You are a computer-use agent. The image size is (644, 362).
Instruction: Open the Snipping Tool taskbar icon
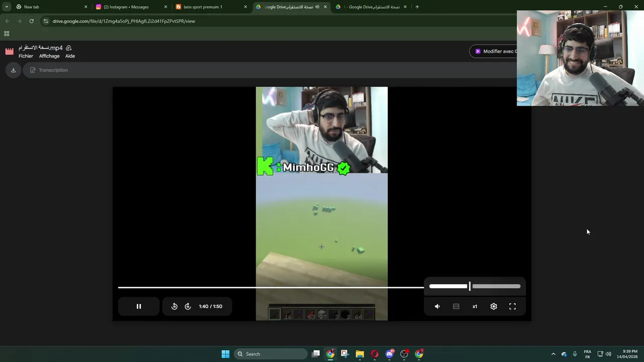click(345, 354)
